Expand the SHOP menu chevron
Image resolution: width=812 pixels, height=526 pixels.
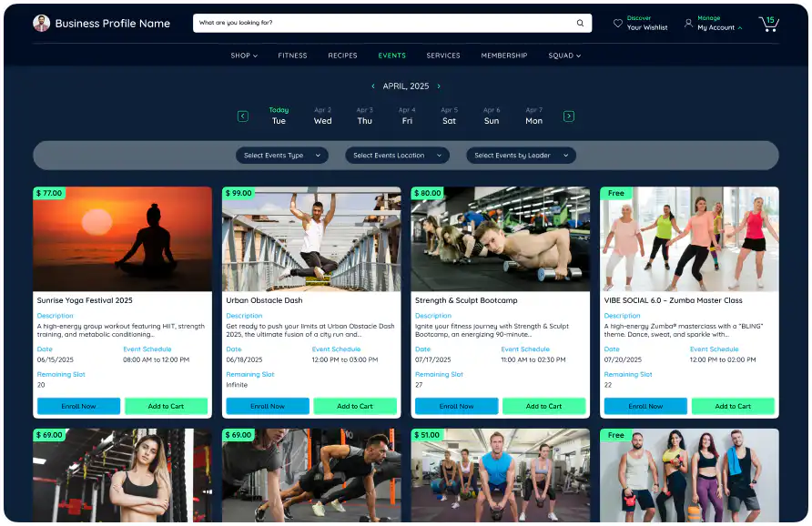[x=257, y=56]
